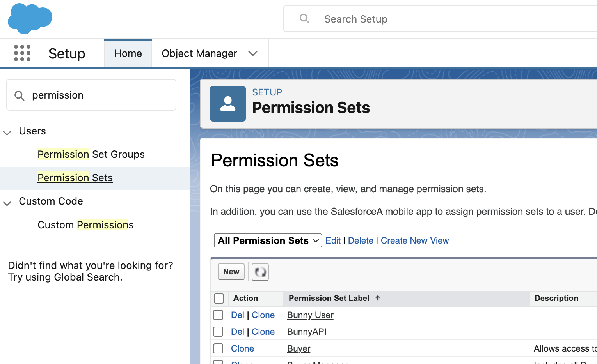Viewport: 597px width, 364px height.
Task: Open the App Launcher dots grid
Action: coord(22,53)
